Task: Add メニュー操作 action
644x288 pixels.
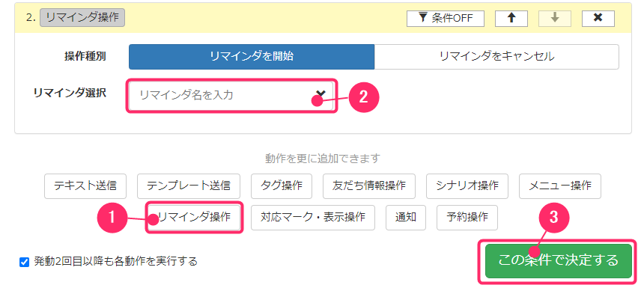Action: [560, 186]
